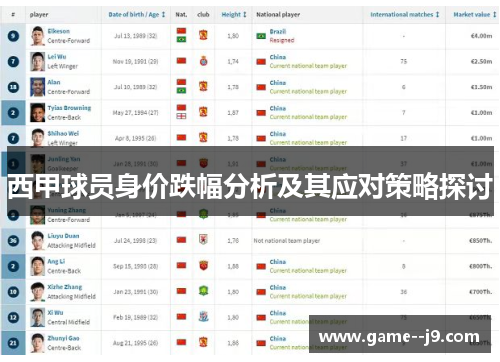Open the China national team link in Xizhe Zhang's row

278,287
